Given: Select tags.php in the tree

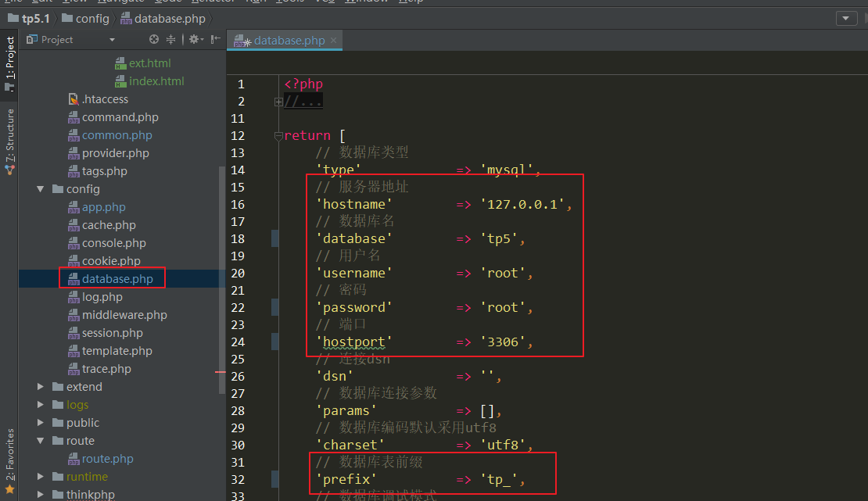Looking at the screenshot, I should pos(98,171).
